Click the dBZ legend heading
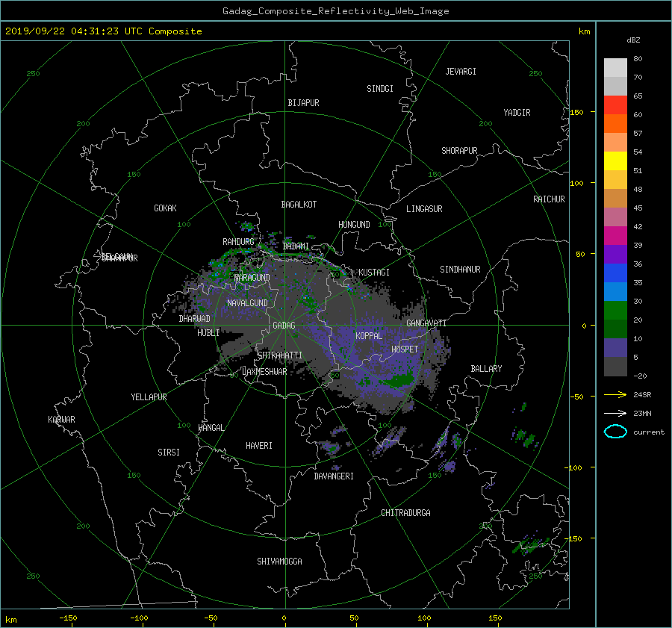Image resolution: width=672 pixels, height=628 pixels. coord(633,40)
